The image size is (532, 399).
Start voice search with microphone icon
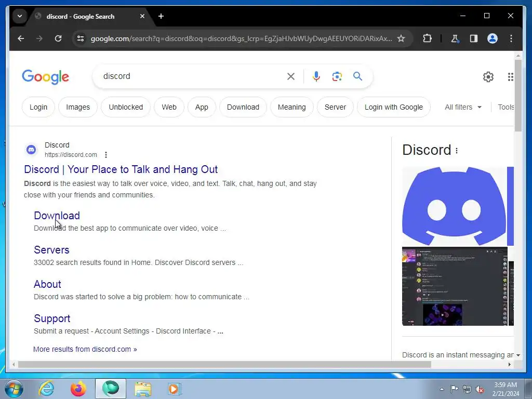(x=316, y=76)
